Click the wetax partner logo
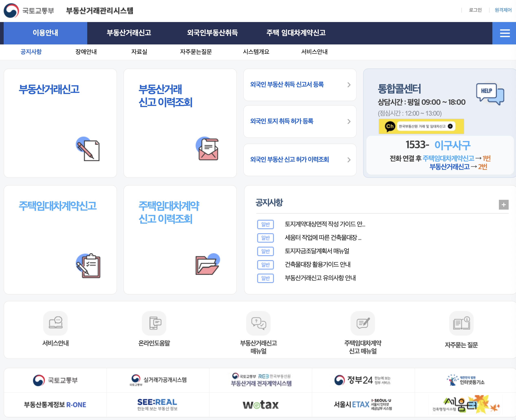 pos(260,405)
